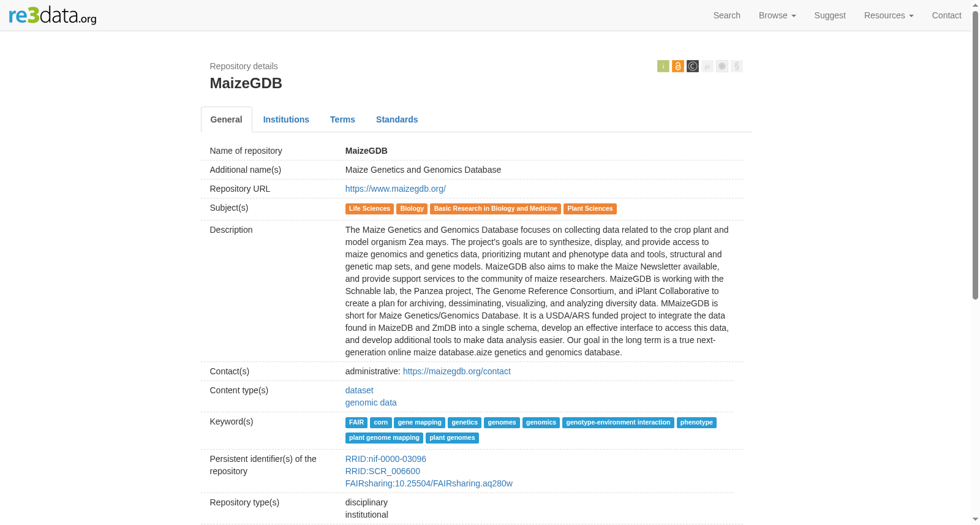Image resolution: width=980 pixels, height=525 pixels.
Task: Click the 'genomic data' content type link
Action: (x=371, y=402)
